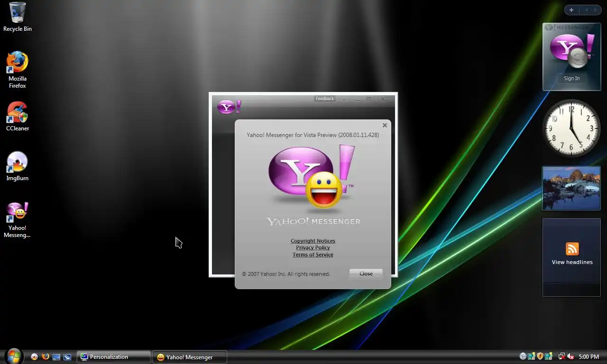607x364 pixels.
Task: Click the Yahoo! Messenger sidebar gadget logo
Action: (571, 52)
